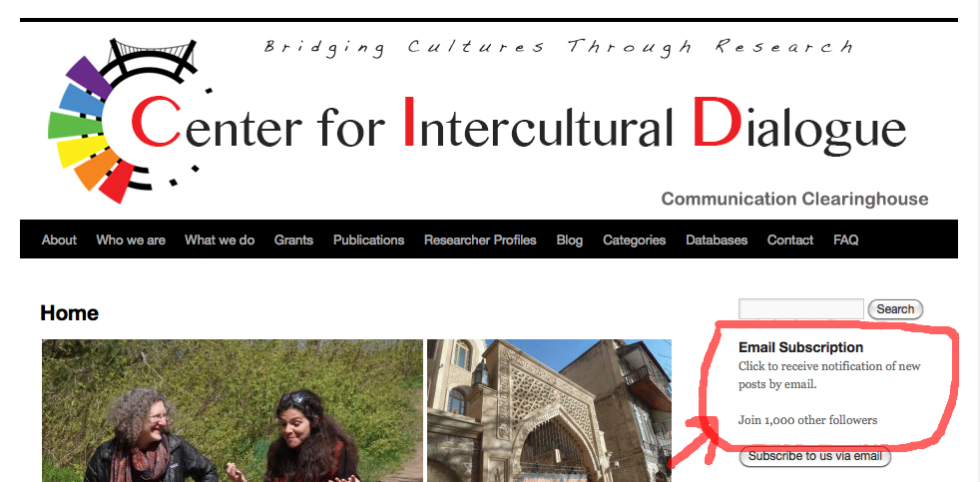Go to the Grants page

click(x=293, y=241)
